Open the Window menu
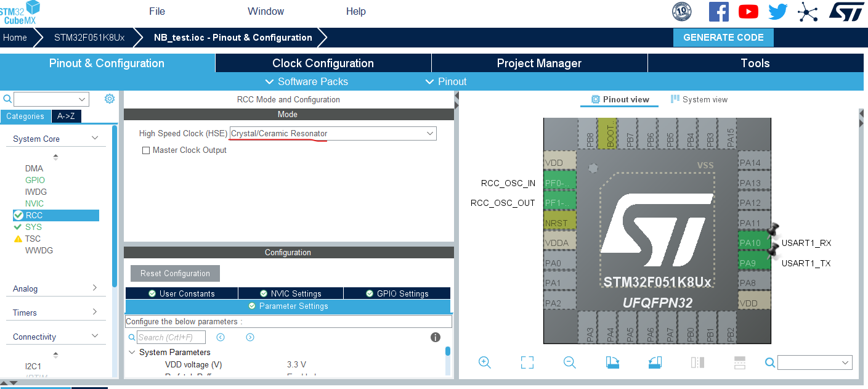 [x=266, y=11]
